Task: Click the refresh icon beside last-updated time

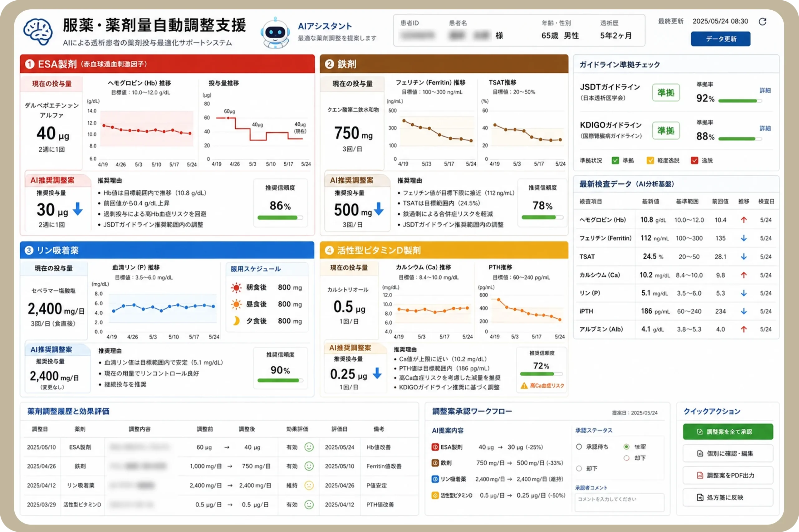Action: [762, 22]
